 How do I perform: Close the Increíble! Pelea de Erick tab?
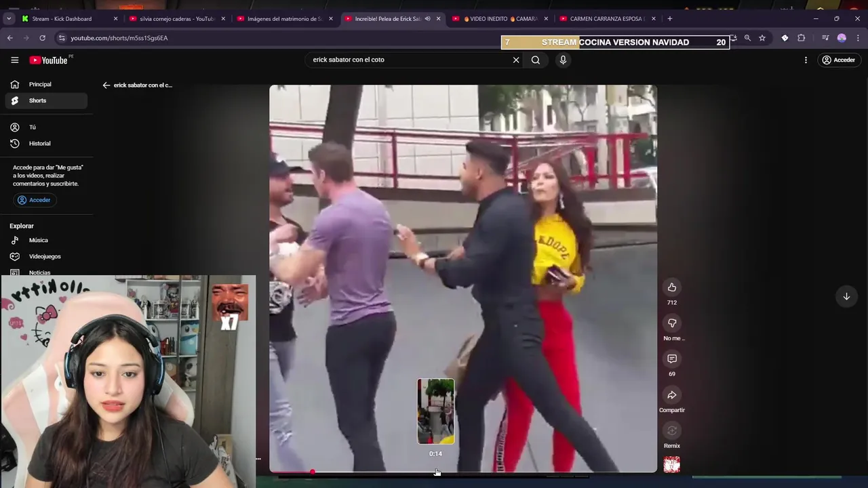[438, 19]
